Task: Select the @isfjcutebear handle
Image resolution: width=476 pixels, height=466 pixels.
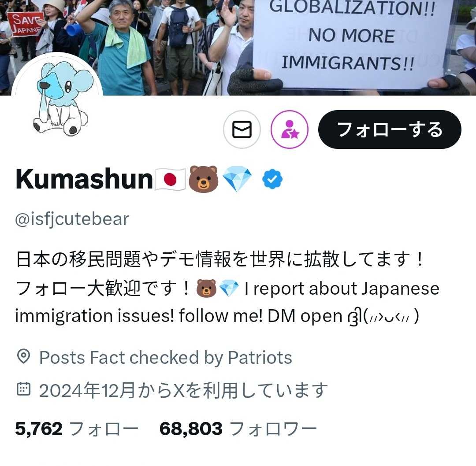Action: tap(72, 219)
